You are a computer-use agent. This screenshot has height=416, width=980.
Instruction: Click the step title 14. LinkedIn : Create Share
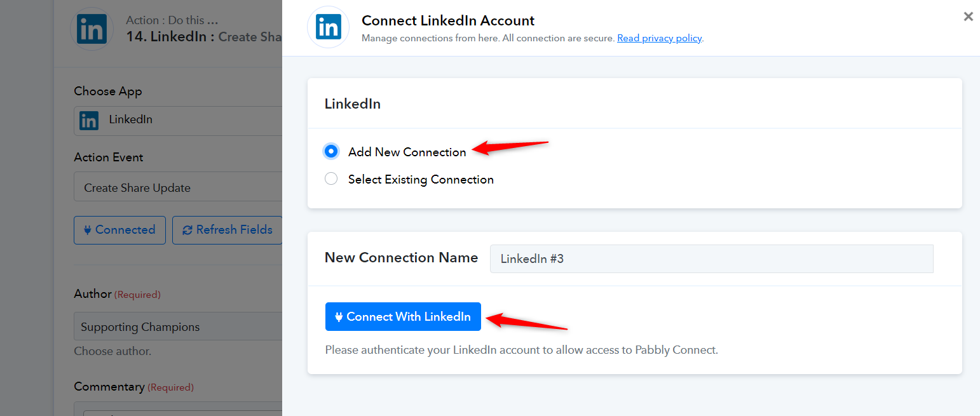point(203,37)
